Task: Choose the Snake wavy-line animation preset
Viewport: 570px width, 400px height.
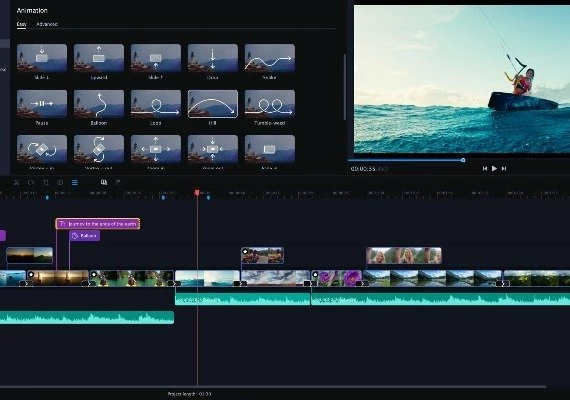Action: [x=270, y=58]
